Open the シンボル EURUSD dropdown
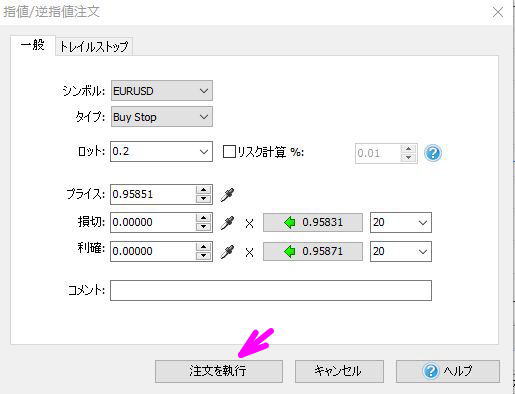 (x=162, y=91)
